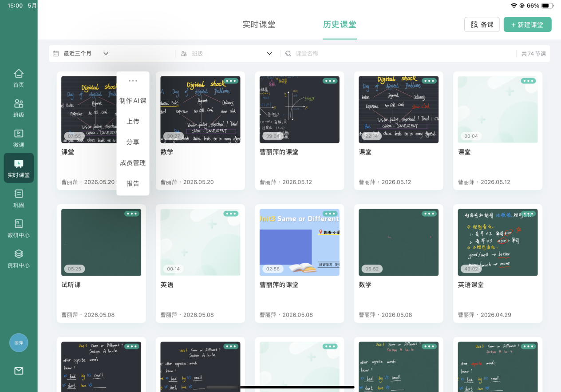The height and width of the screenshot is (392, 561).
Task: Choose 成员管理 from the popup menu
Action: click(x=133, y=163)
